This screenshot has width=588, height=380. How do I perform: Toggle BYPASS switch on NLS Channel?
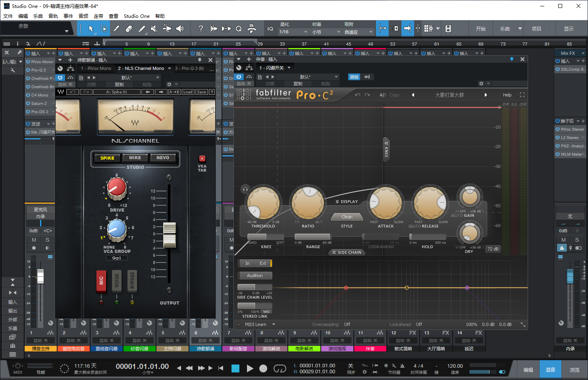tap(132, 281)
